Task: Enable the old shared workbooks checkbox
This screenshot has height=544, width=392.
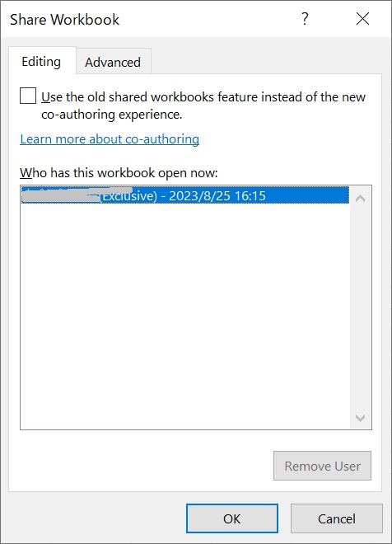Action: [28, 96]
